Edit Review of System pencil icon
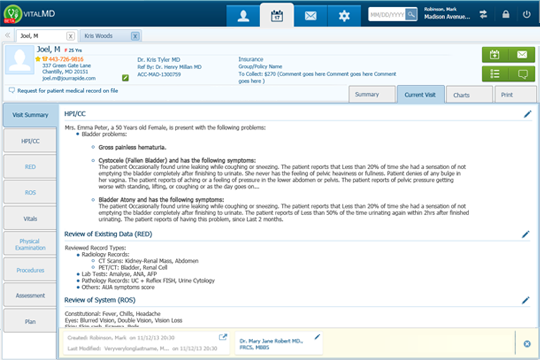 tap(526, 300)
